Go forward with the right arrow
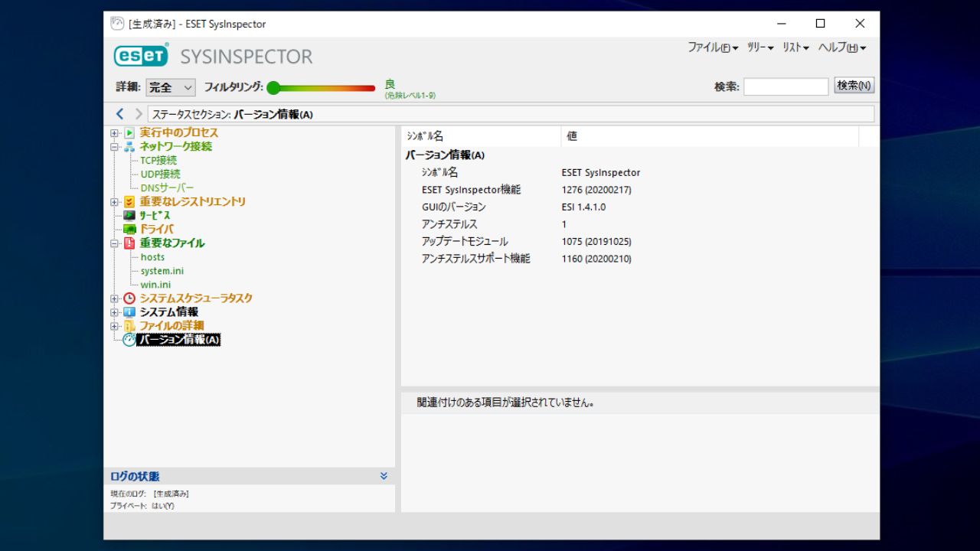Viewport: 980px width, 551px height. (x=139, y=114)
